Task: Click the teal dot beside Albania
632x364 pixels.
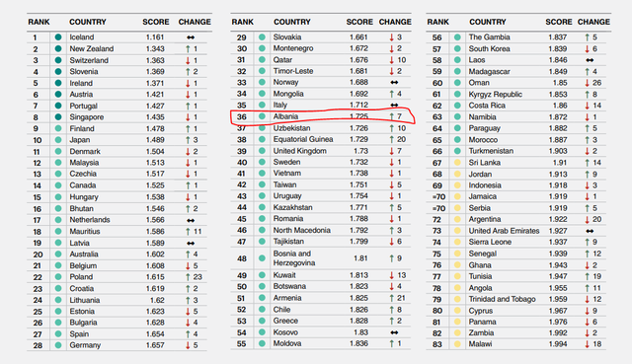Action: [x=262, y=116]
